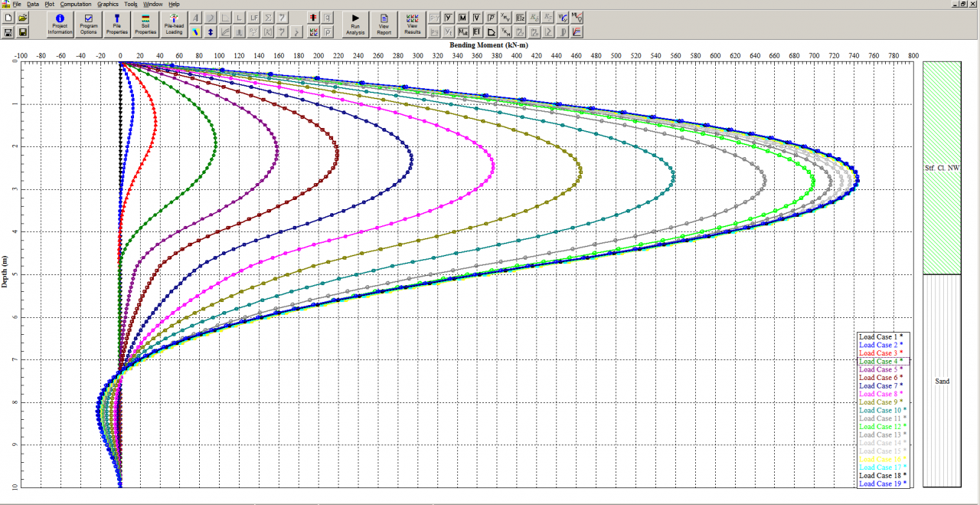Open an existing file with folder icon
This screenshot has height=505, width=980.
click(x=22, y=17)
